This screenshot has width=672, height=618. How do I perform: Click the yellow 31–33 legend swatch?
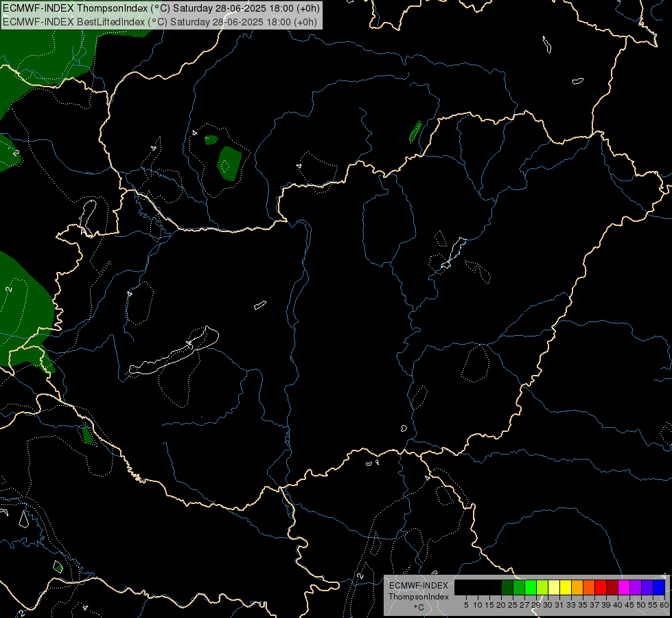pyautogui.click(x=566, y=587)
